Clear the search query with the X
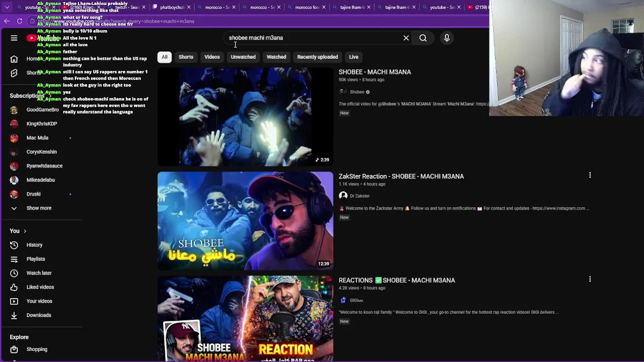This screenshot has height=362, width=644. [x=406, y=38]
